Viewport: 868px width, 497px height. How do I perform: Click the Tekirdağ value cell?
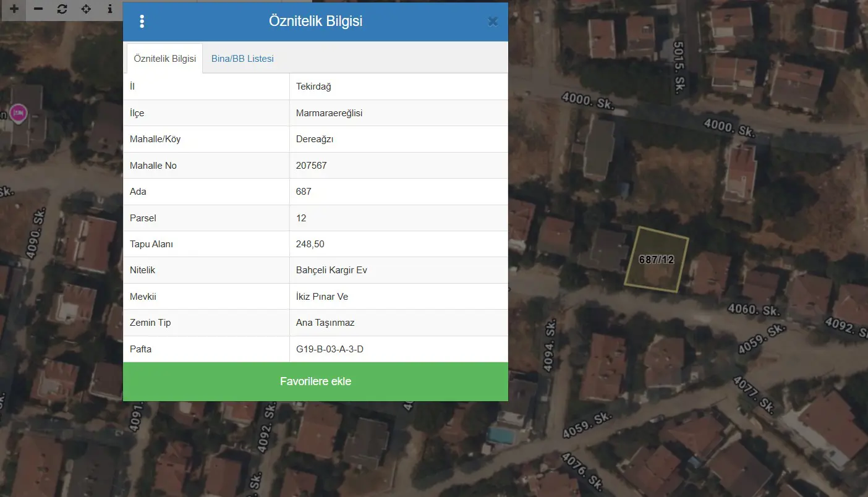click(399, 87)
